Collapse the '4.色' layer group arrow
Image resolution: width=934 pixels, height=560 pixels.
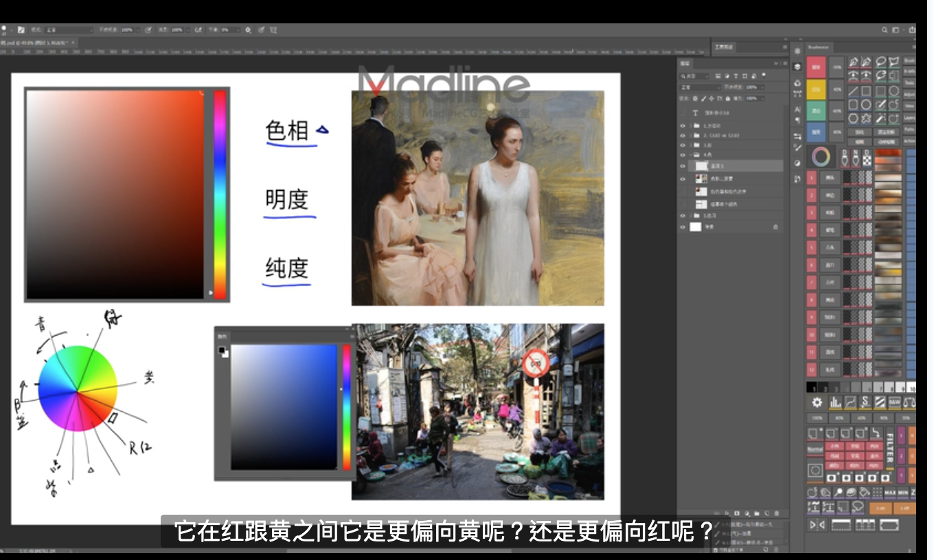click(691, 155)
